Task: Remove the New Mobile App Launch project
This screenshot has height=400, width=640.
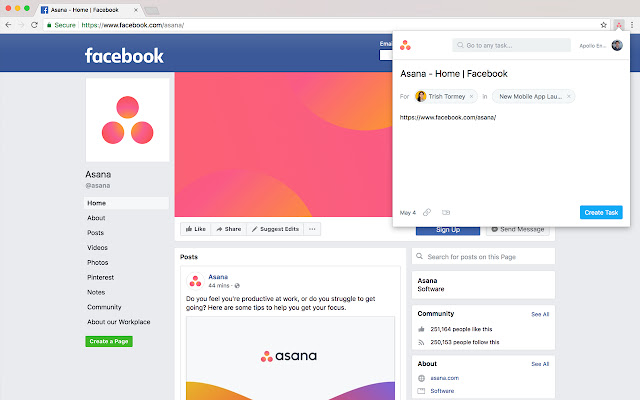Action: pyautogui.click(x=569, y=97)
